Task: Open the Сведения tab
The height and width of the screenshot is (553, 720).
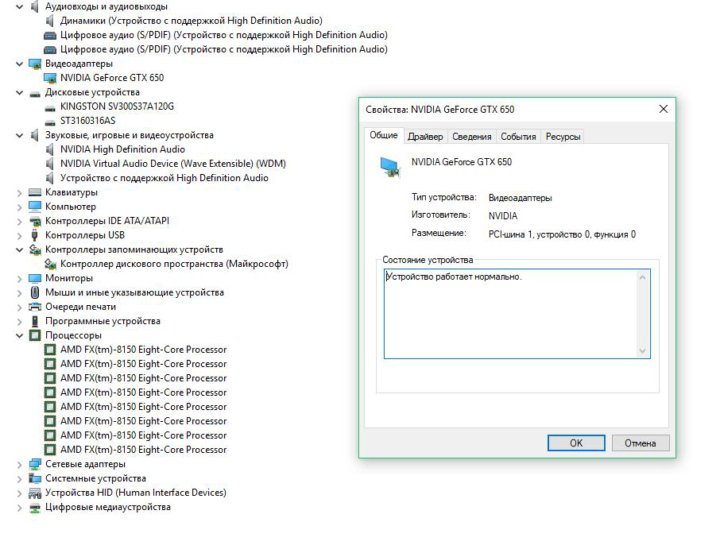Action: [x=472, y=137]
